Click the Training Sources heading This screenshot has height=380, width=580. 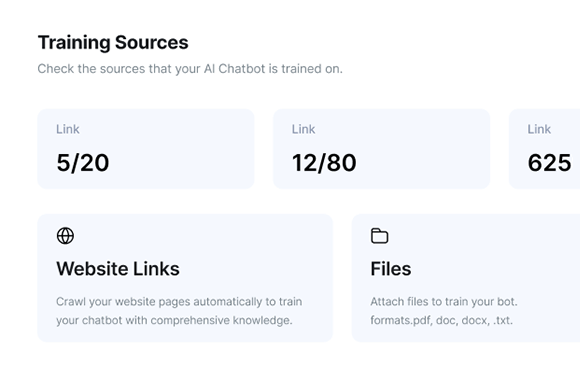click(113, 42)
